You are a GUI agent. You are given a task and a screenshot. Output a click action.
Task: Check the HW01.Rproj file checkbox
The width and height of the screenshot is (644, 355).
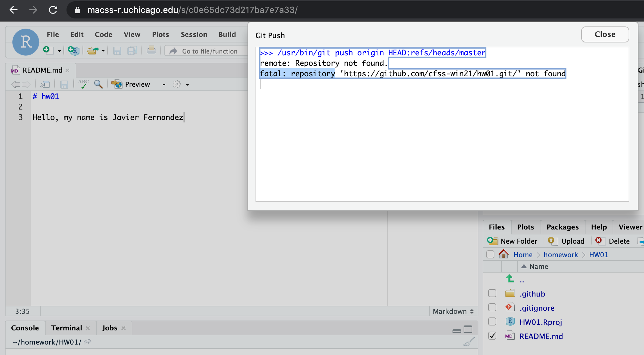[x=492, y=321]
